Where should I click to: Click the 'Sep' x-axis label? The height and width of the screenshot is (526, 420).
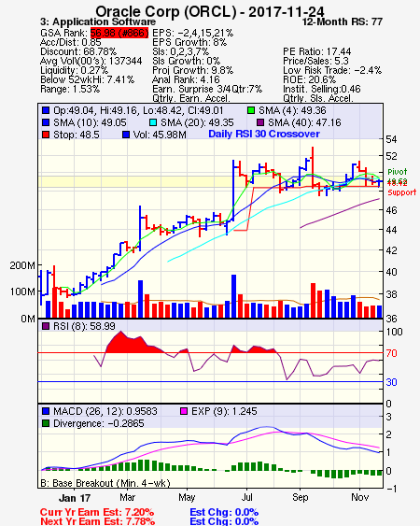coord(300,497)
